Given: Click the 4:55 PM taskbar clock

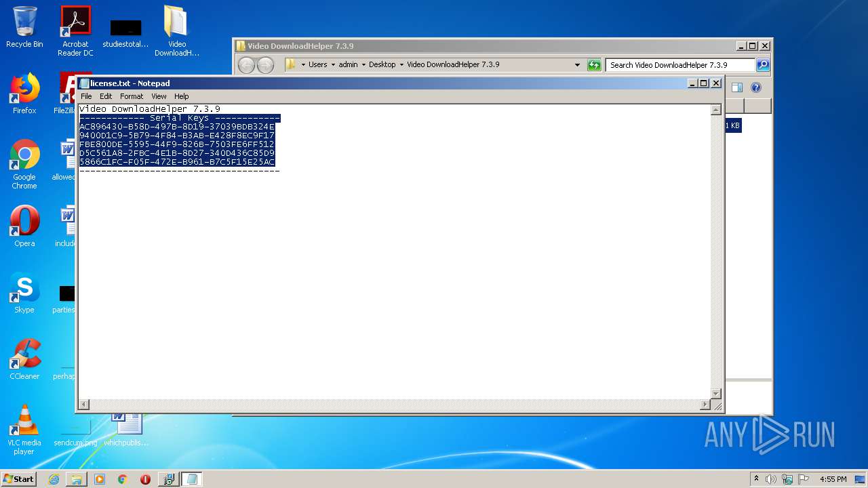Looking at the screenshot, I should [x=833, y=479].
